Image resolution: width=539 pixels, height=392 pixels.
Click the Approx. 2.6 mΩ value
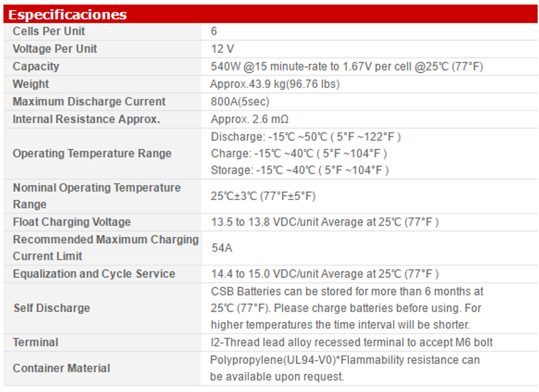pyautogui.click(x=249, y=119)
